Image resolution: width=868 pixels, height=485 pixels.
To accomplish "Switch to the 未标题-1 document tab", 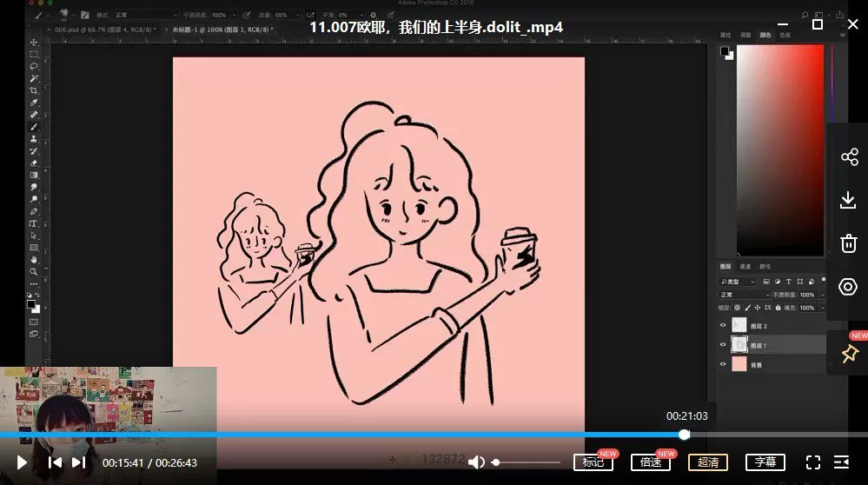I will click(x=222, y=30).
